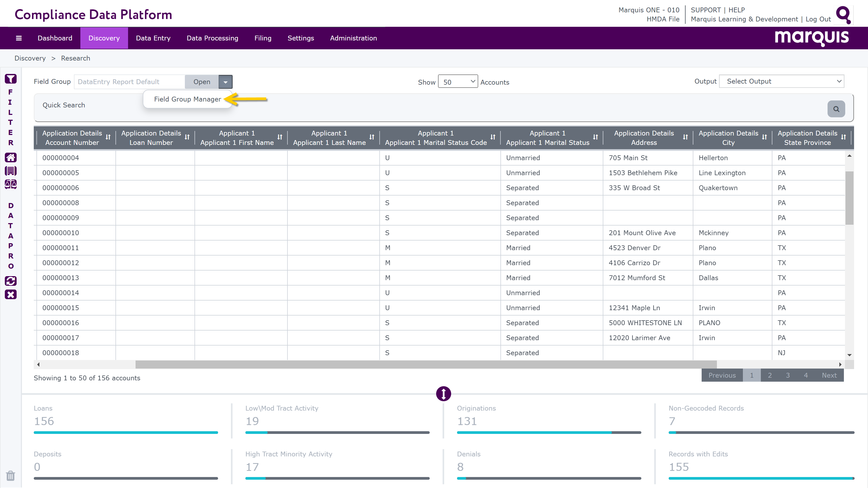Go to the Next page
The image size is (868, 488).
pyautogui.click(x=829, y=375)
